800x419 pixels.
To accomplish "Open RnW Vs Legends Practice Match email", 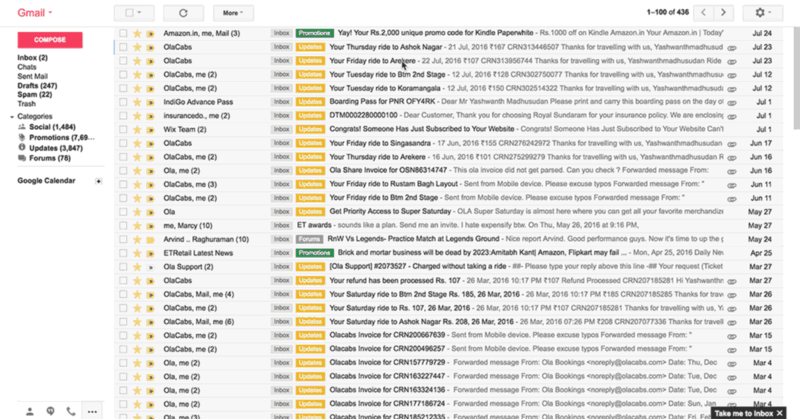I will click(413, 239).
